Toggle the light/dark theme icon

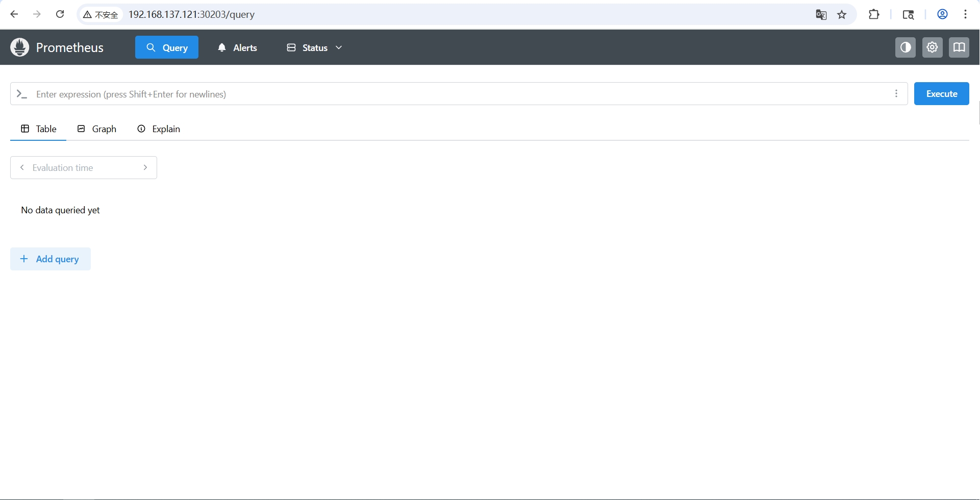click(906, 47)
